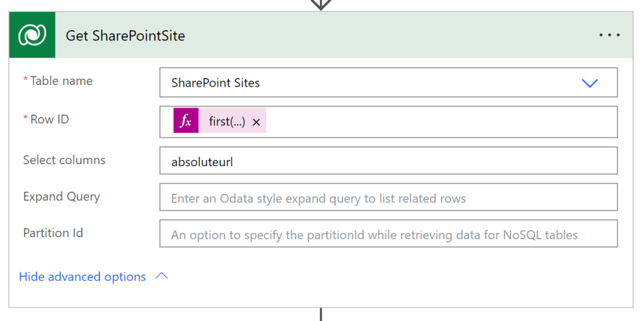This screenshot has height=321, width=644.
Task: Click the fx expression icon
Action: 186,121
